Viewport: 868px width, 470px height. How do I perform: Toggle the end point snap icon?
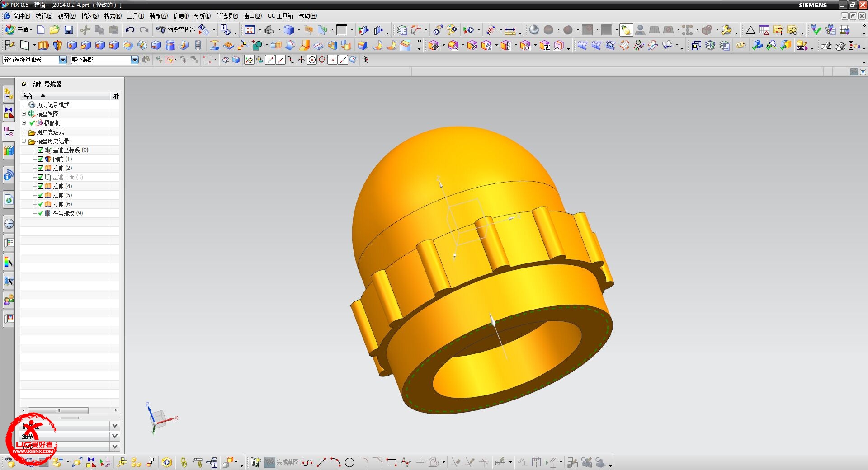point(270,60)
